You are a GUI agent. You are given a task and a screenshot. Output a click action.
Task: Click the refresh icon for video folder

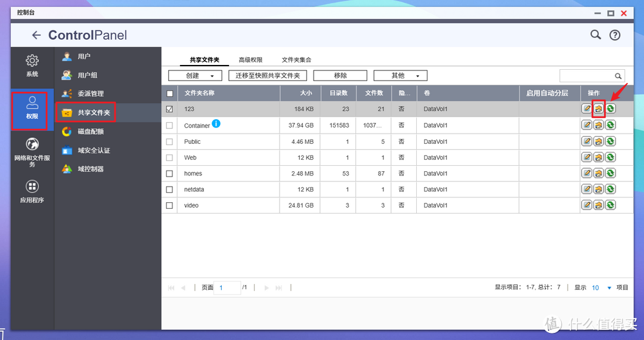[x=611, y=205]
